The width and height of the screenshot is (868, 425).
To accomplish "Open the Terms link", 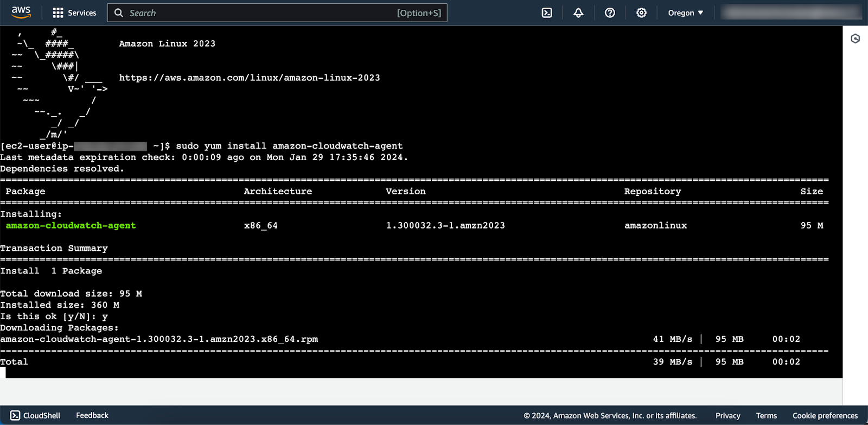I will (767, 416).
